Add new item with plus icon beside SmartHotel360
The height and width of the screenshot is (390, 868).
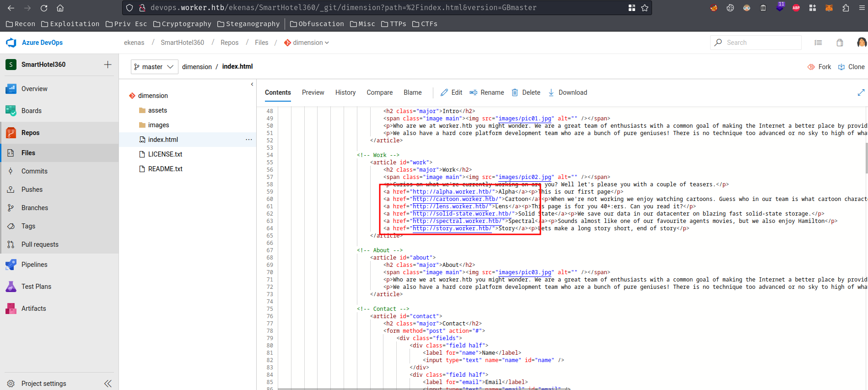coord(108,65)
